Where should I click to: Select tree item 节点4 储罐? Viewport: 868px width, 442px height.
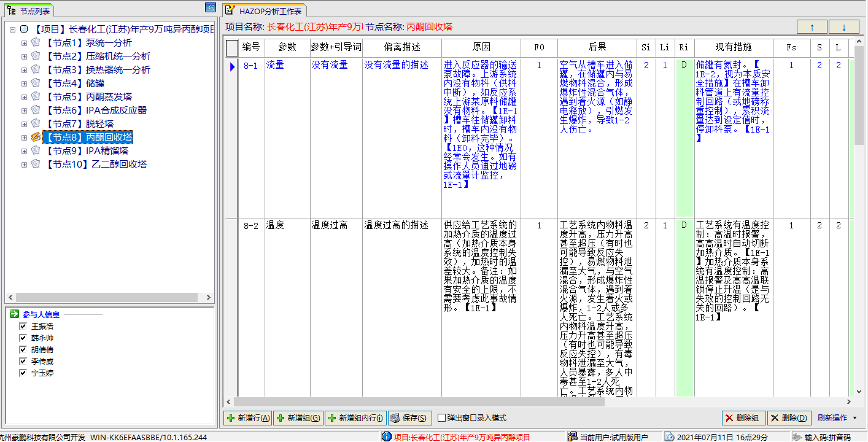point(74,83)
